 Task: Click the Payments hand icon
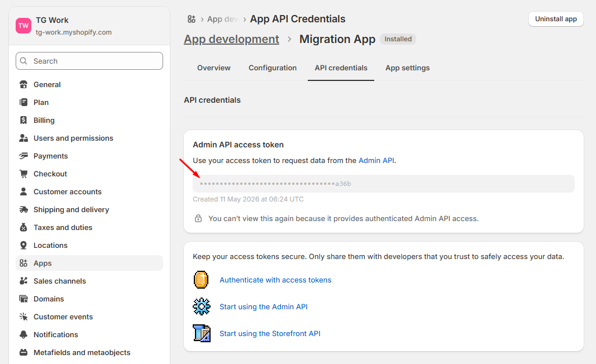pyautogui.click(x=23, y=156)
